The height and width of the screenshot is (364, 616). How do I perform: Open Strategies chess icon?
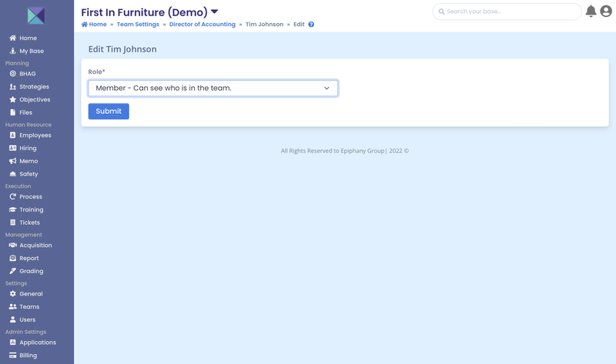12,86
